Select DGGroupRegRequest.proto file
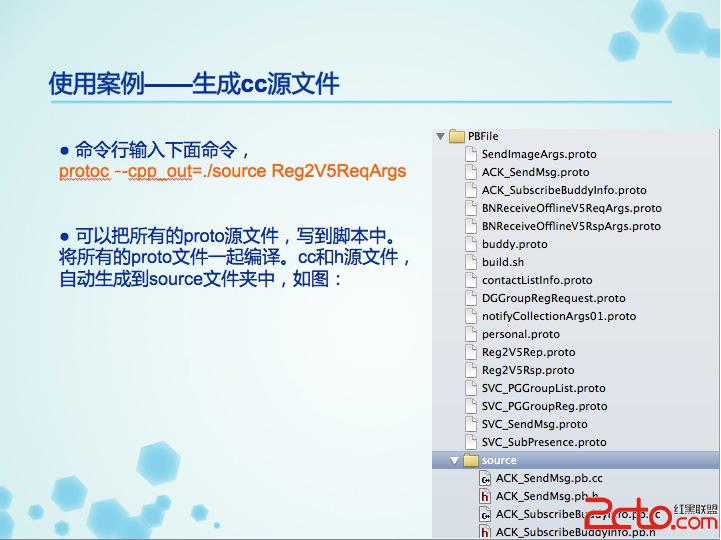721x540 pixels. pyautogui.click(x=553, y=298)
